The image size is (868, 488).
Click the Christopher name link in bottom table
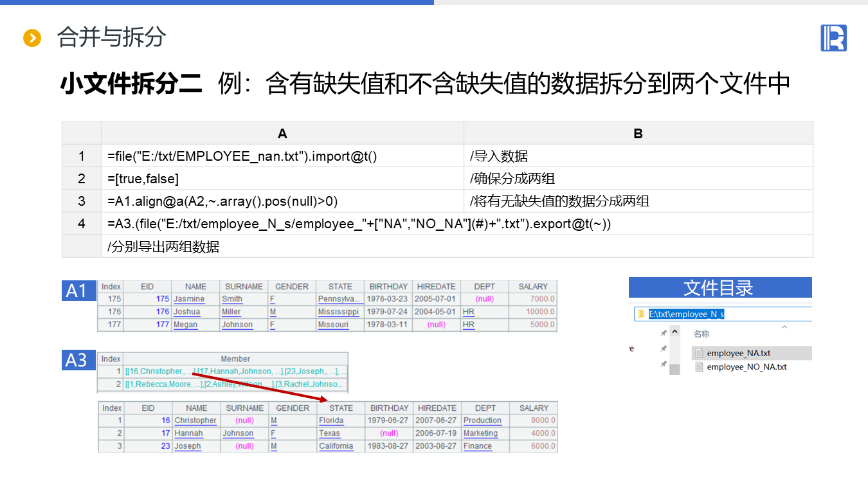195,420
